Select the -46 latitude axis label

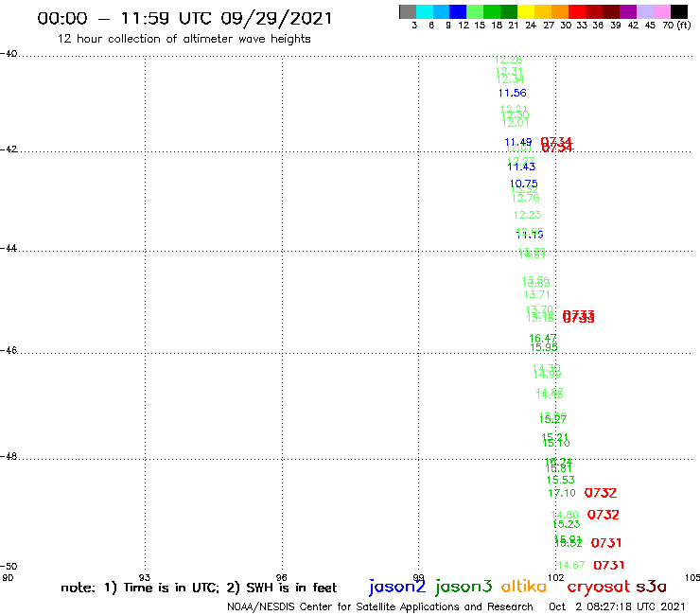9,351
